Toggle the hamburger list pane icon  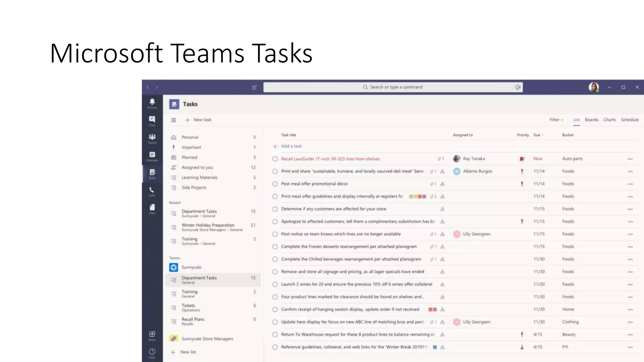[174, 120]
